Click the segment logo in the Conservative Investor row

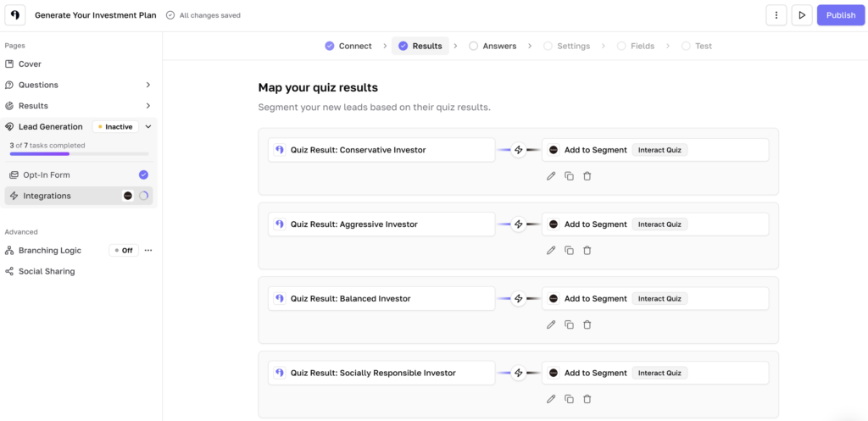553,150
